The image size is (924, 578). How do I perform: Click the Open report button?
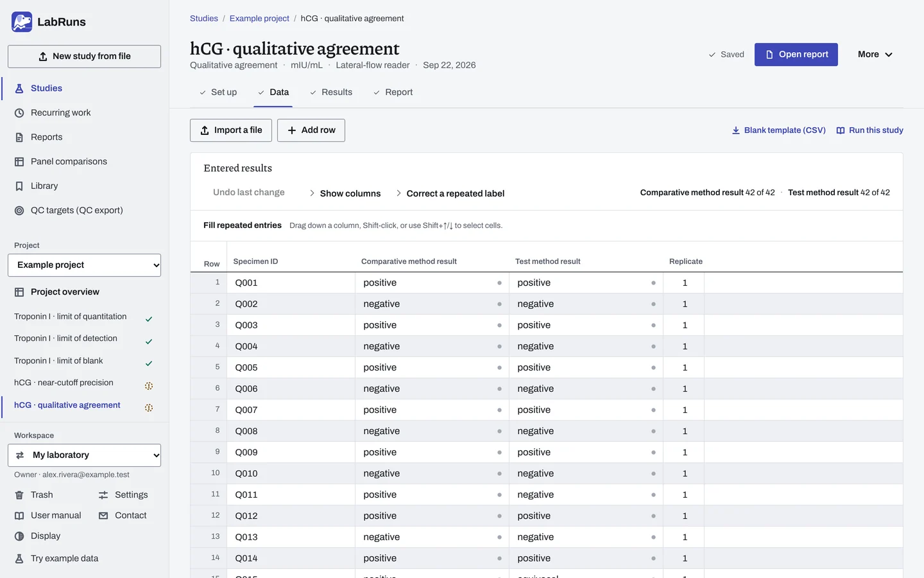coord(796,55)
